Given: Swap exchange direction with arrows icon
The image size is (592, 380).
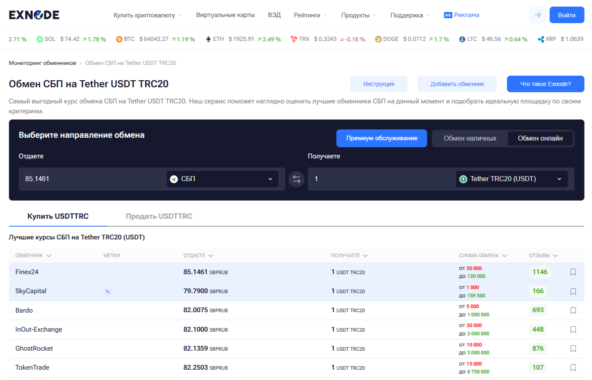Looking at the screenshot, I should pyautogui.click(x=296, y=179).
